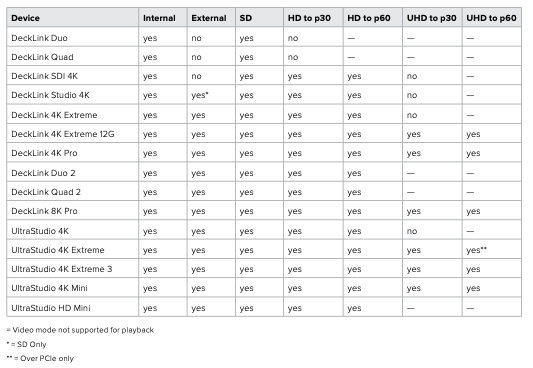Screen dimensions: 533x368
Task: Select the DeckLink Studio 4K device name
Action: 50,95
